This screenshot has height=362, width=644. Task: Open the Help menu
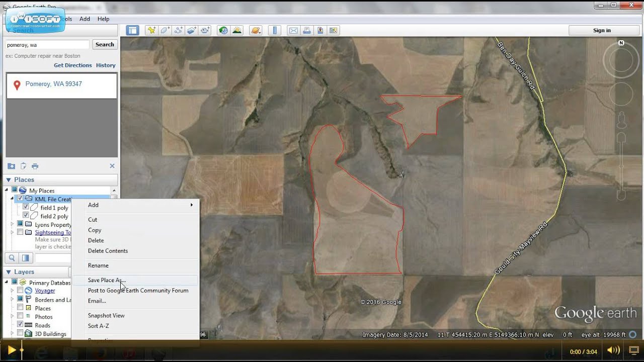(x=103, y=19)
